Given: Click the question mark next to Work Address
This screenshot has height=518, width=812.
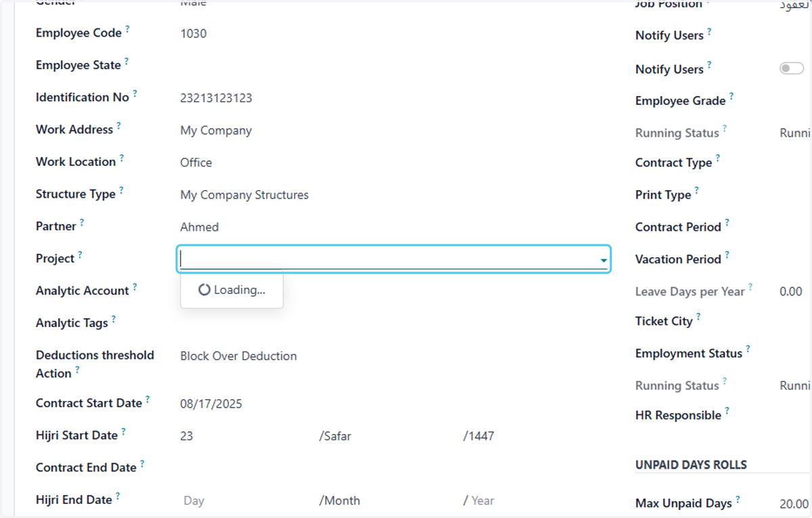Looking at the screenshot, I should [x=119, y=125].
